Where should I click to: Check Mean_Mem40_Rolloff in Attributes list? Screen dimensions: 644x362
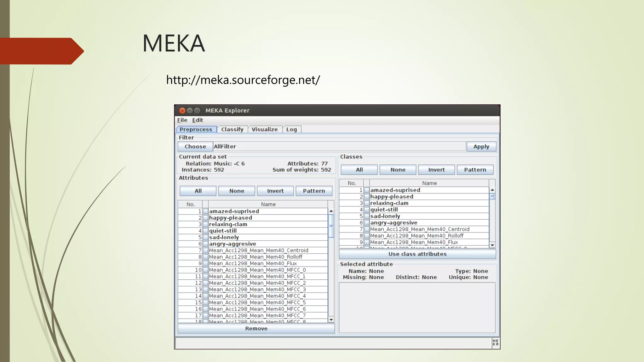(206, 257)
